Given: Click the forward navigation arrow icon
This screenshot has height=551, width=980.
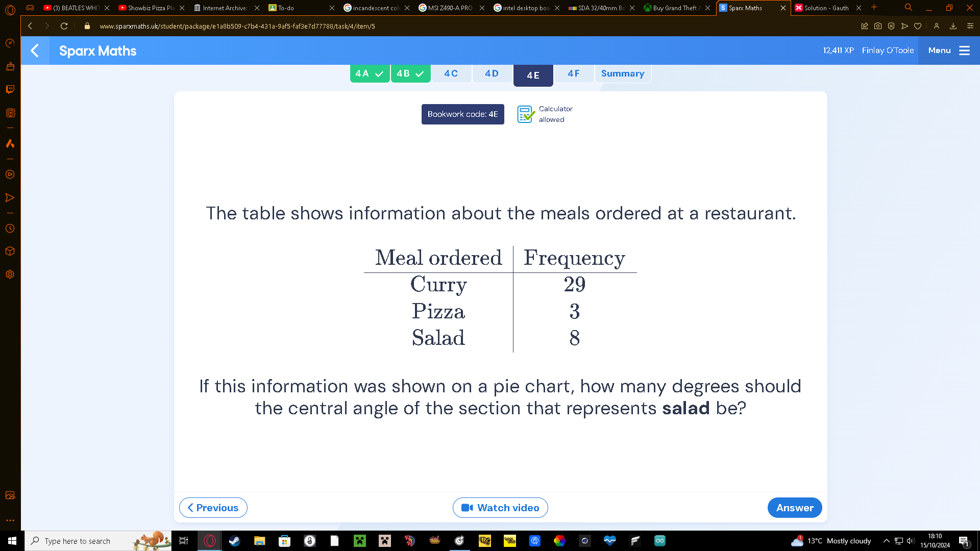Looking at the screenshot, I should point(46,26).
